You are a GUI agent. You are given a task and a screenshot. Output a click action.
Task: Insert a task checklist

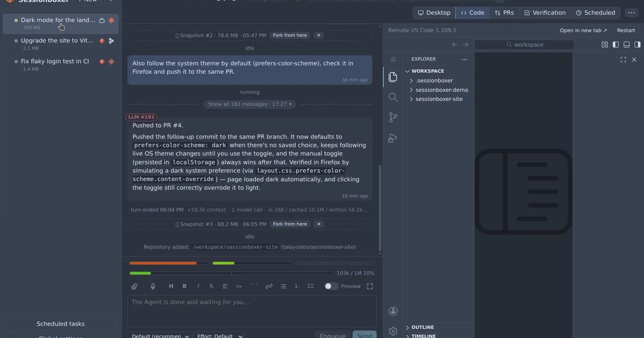[x=310, y=286]
